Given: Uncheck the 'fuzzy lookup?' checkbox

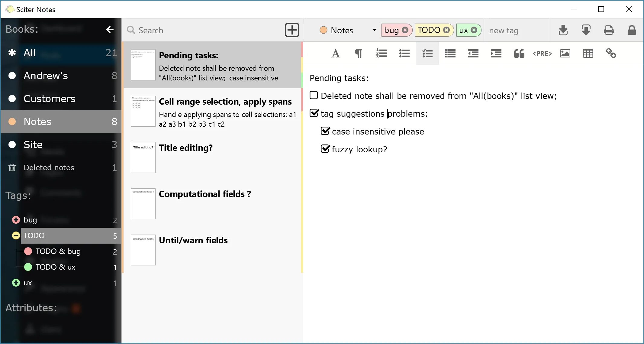Looking at the screenshot, I should click(x=325, y=149).
